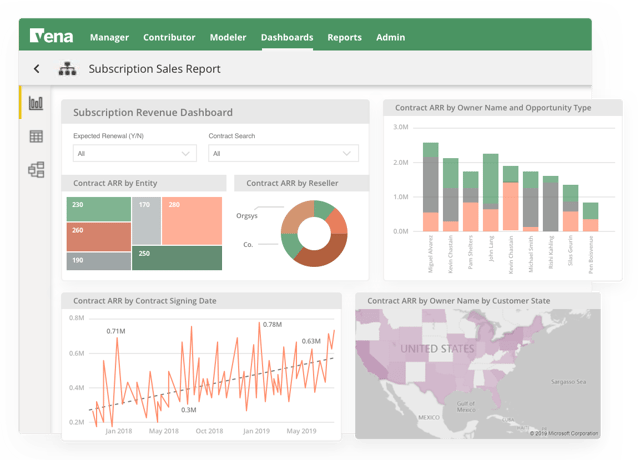
Task: Open the hierarchy org-chart icon
Action: [x=67, y=69]
